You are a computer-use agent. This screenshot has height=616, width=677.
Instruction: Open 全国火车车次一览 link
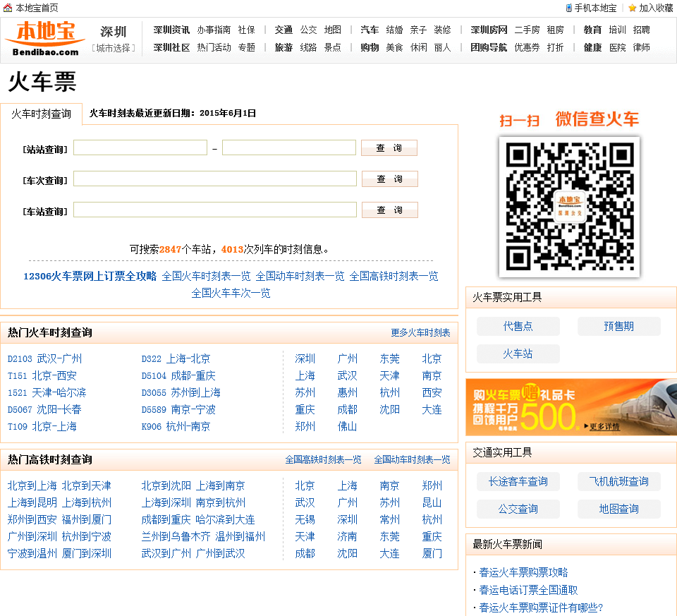point(231,294)
